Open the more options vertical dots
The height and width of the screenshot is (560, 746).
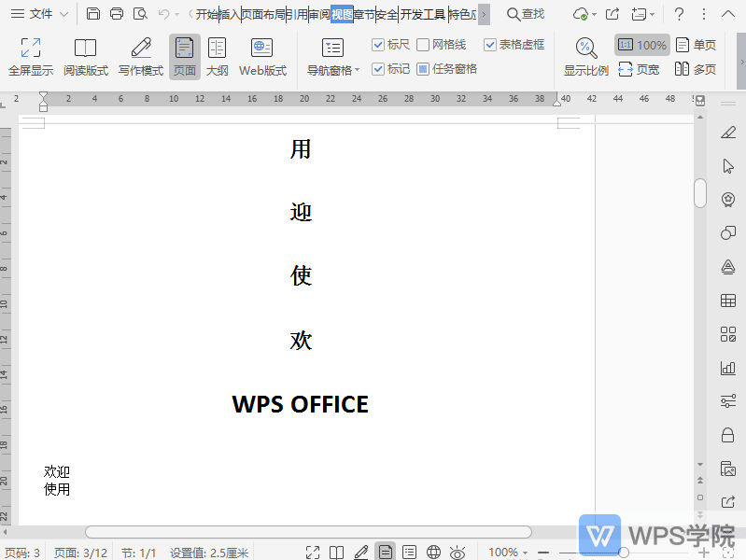coord(704,14)
